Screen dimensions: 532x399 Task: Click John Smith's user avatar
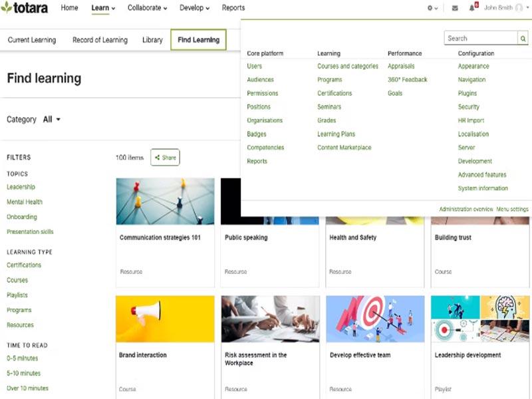(x=519, y=8)
